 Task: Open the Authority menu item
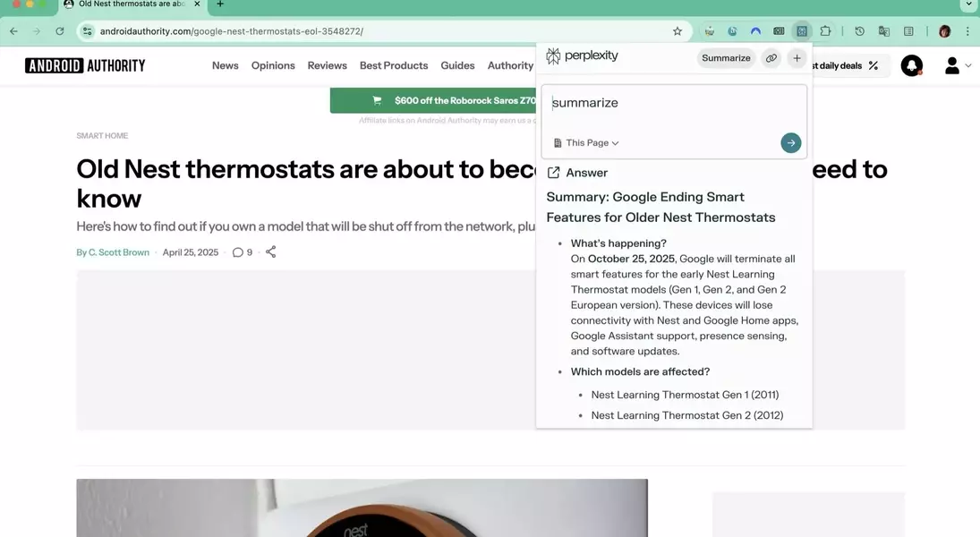pos(511,65)
